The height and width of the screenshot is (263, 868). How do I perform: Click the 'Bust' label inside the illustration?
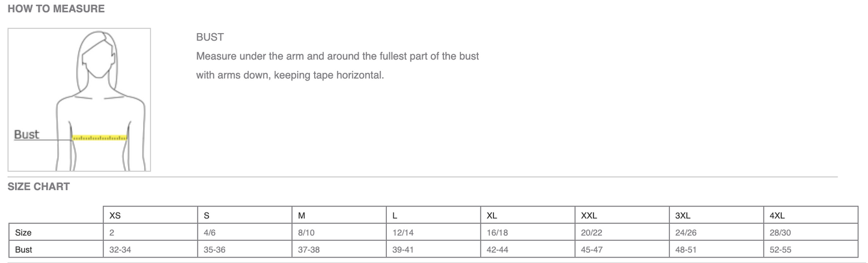(26, 134)
